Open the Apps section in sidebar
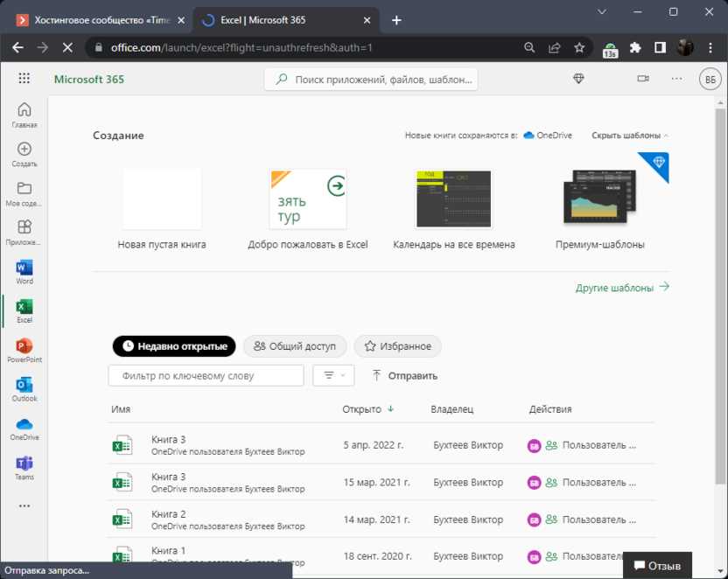 (x=24, y=233)
